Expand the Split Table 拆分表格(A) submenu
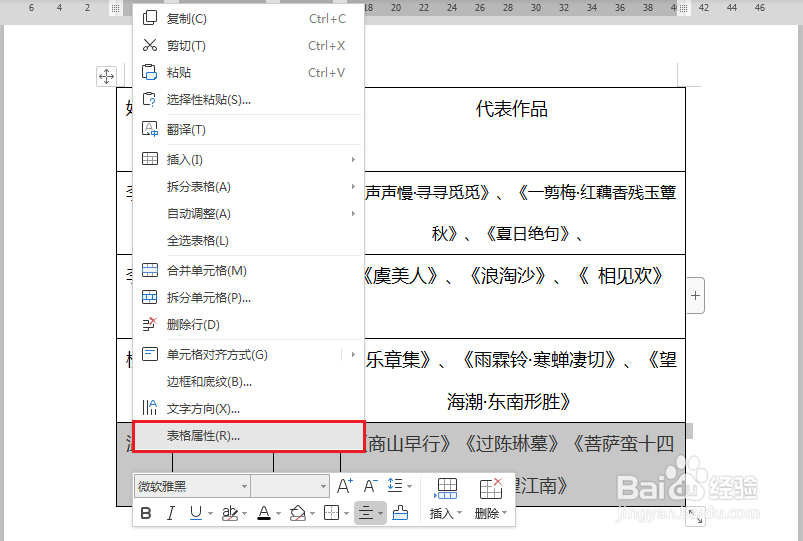 (x=353, y=186)
